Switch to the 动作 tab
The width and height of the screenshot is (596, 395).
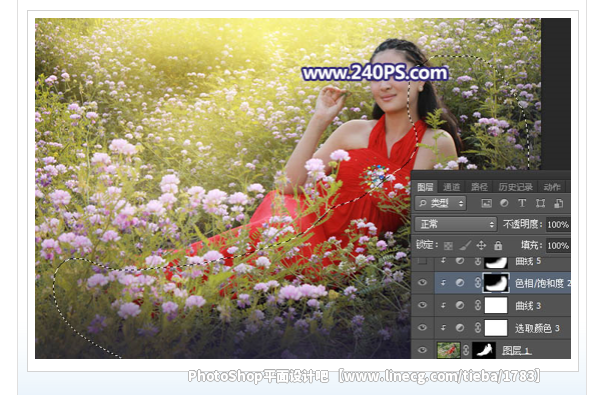(552, 187)
